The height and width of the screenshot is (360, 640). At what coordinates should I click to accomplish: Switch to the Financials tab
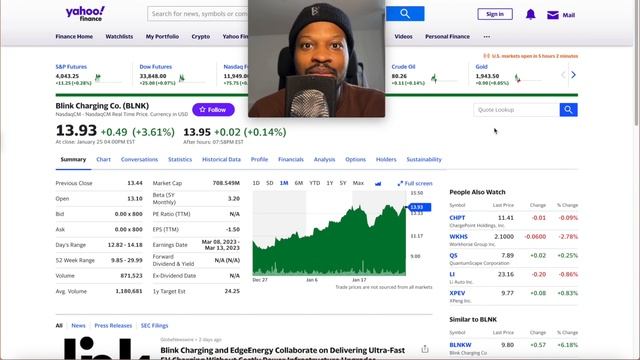pyautogui.click(x=291, y=160)
